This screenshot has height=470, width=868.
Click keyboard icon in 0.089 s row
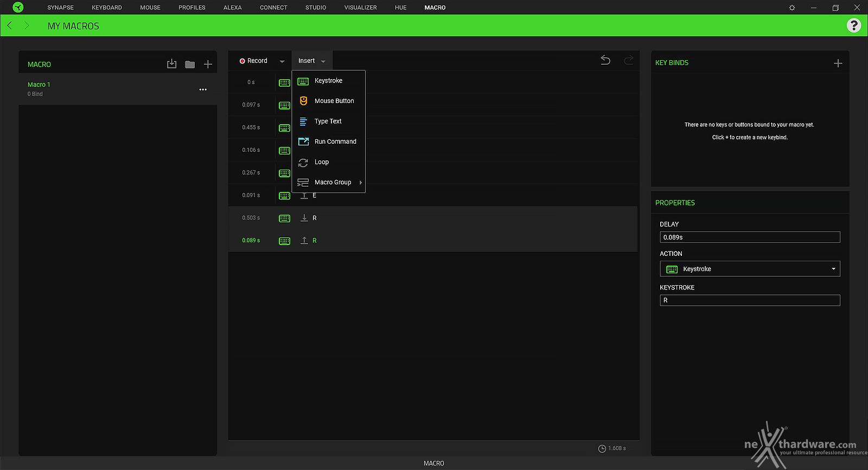click(x=284, y=241)
